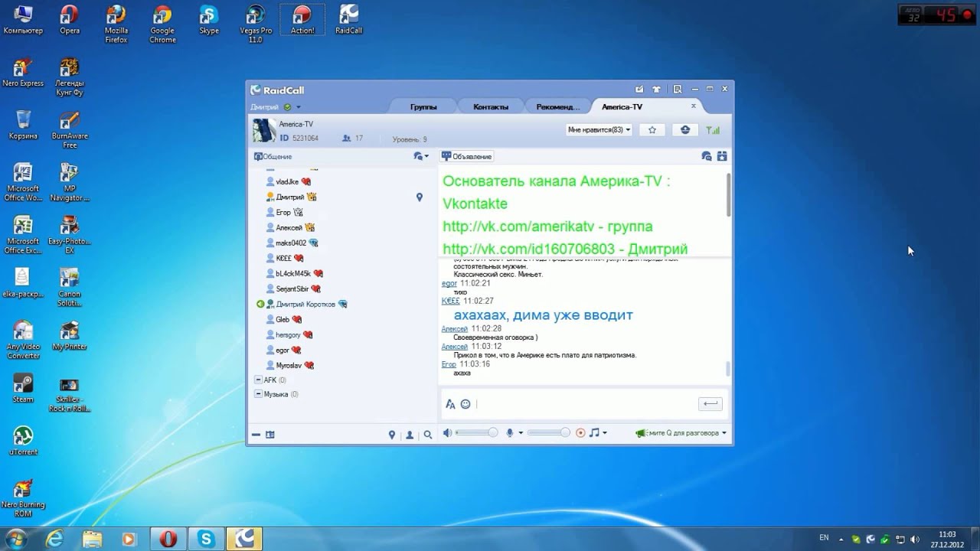Click sender name K€££ in chat

[x=451, y=301]
